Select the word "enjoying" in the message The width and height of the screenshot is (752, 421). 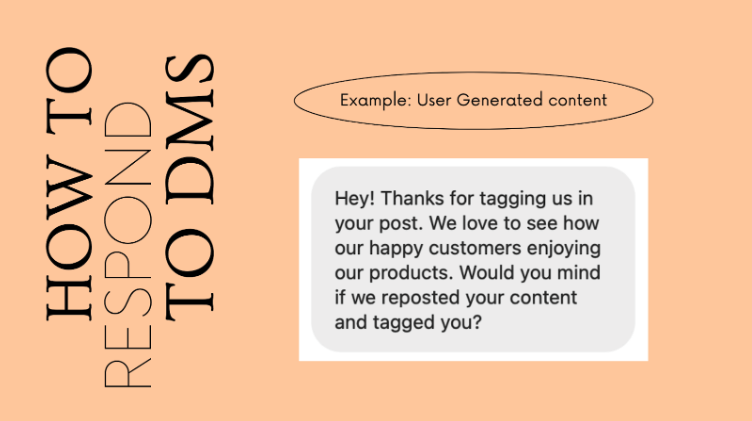pyautogui.click(x=564, y=249)
